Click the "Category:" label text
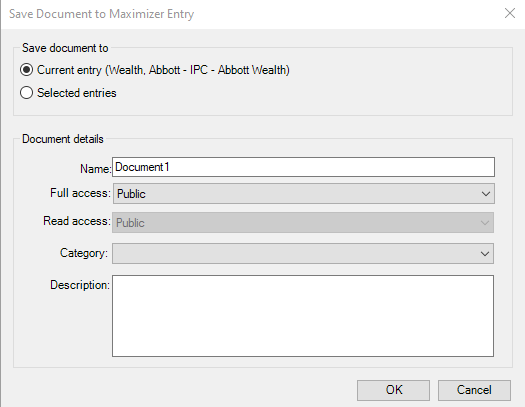Image resolution: width=525 pixels, height=407 pixels. tap(84, 253)
